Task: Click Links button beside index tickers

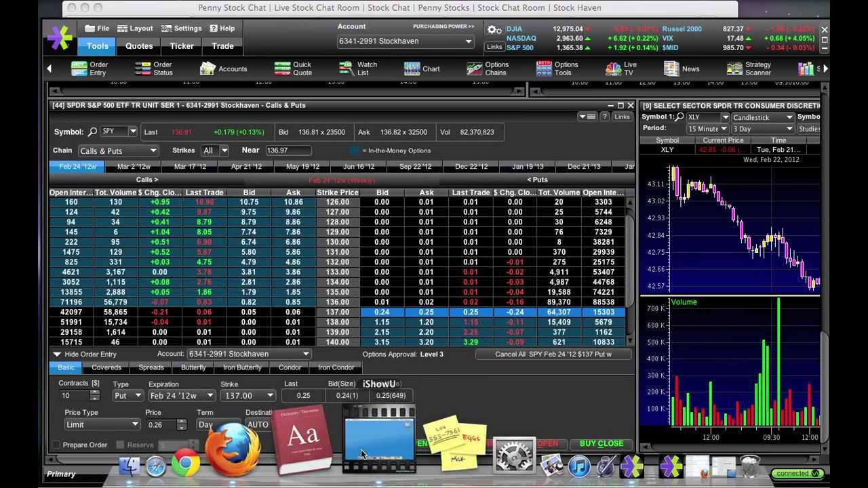Action: tap(494, 47)
